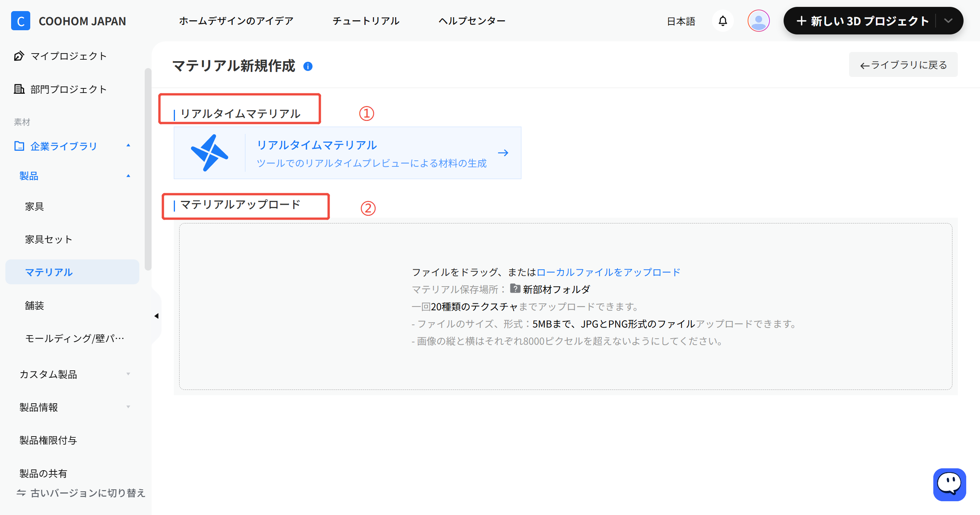Go to マイプロジェクト

(69, 56)
